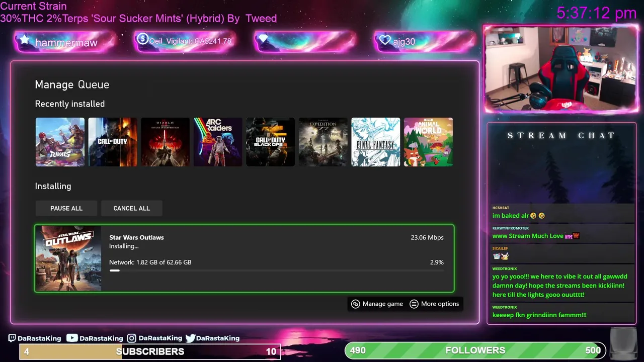This screenshot has width=644, height=362.
Task: Open the Final Fantasy game tile
Action: (375, 142)
